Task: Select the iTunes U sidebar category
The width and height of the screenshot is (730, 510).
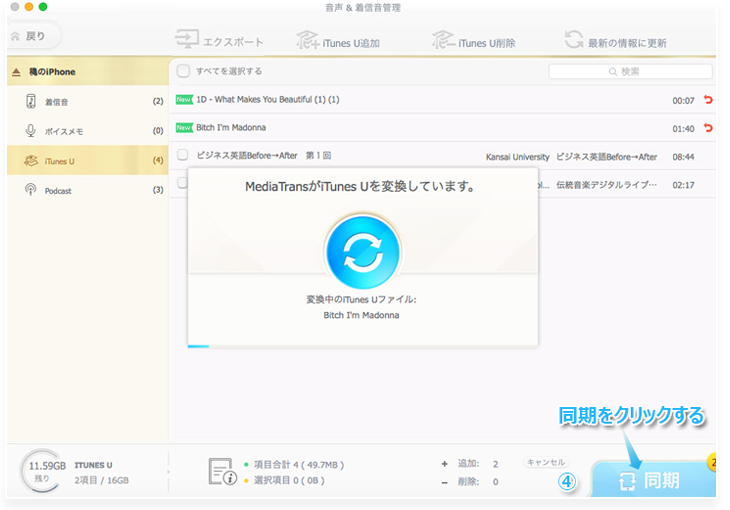Action: (x=88, y=161)
